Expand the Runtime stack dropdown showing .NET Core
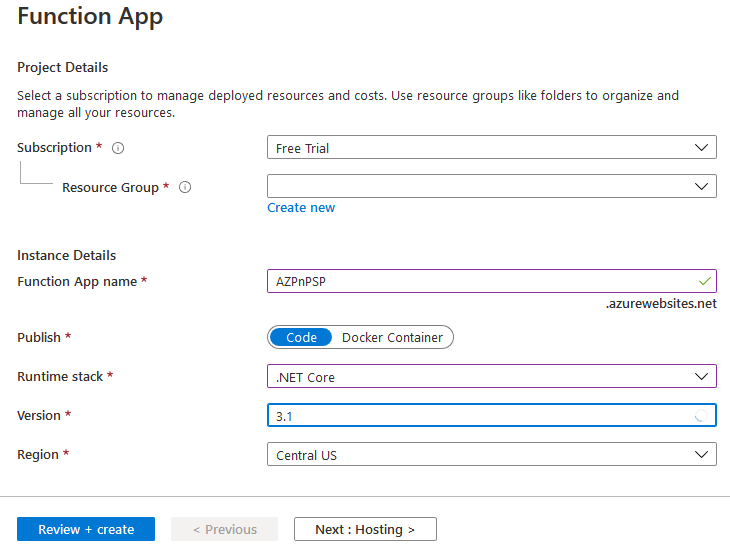The image size is (730, 548). pos(492,376)
